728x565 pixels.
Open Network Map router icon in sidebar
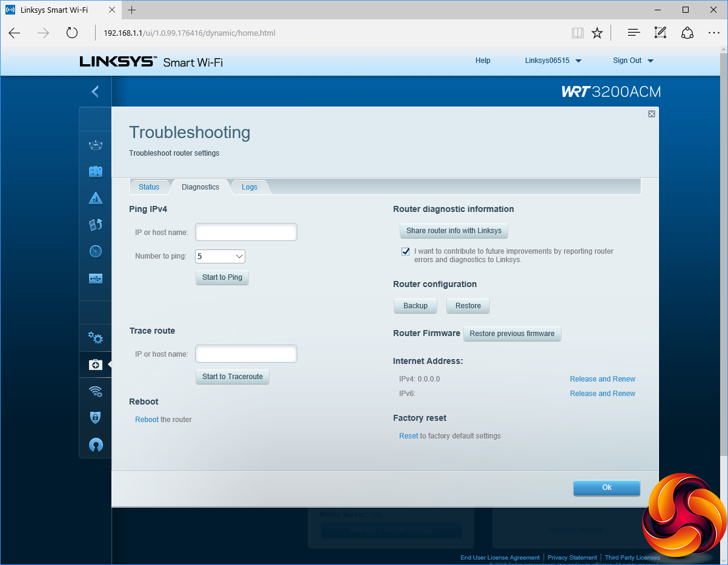[95, 145]
